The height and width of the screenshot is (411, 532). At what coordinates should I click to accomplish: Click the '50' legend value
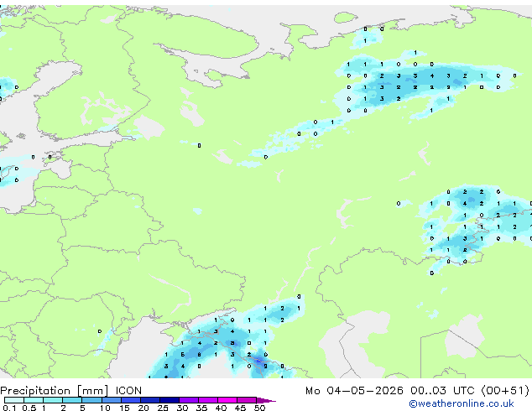259,408
